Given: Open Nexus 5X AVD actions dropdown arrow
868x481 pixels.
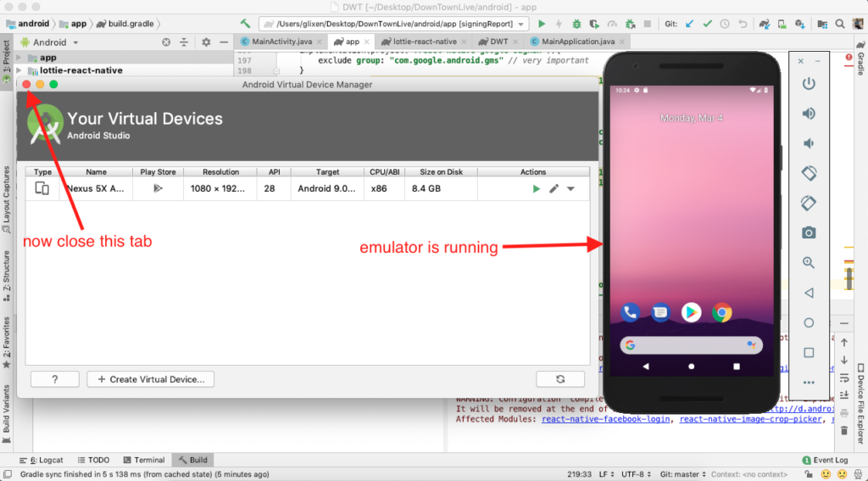Looking at the screenshot, I should click(x=570, y=189).
